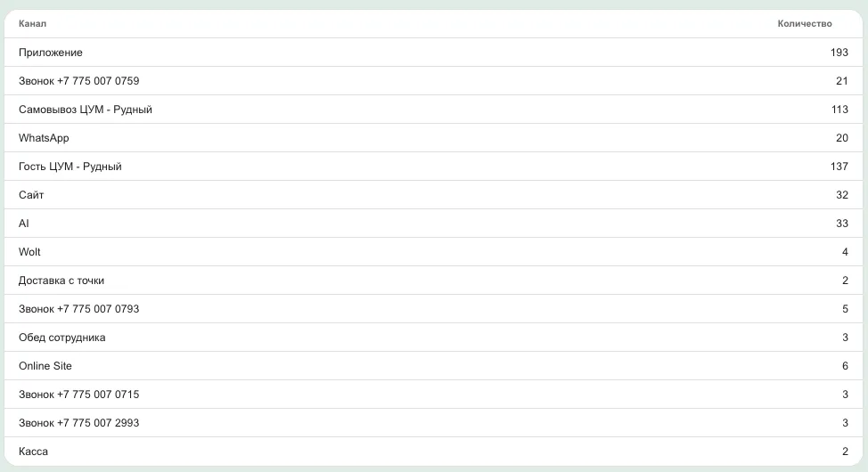Open the Самовывоз ЦУМ - Рудный row

point(433,110)
